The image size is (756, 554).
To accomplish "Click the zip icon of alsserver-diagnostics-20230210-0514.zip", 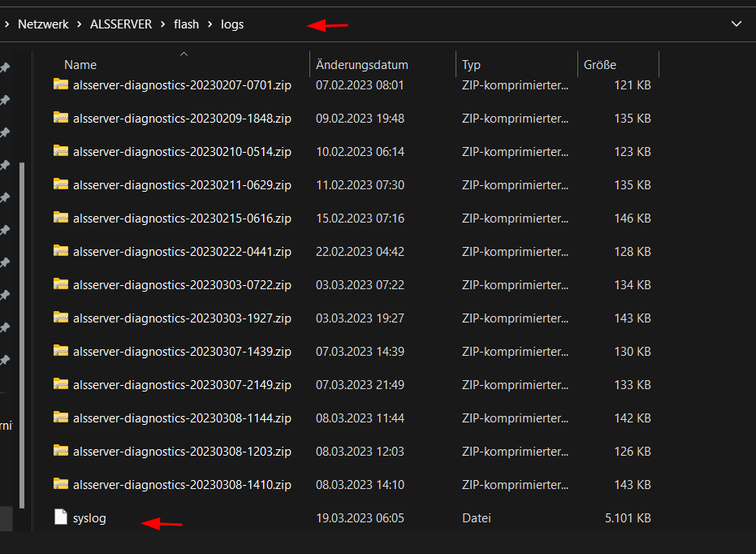I will click(61, 151).
